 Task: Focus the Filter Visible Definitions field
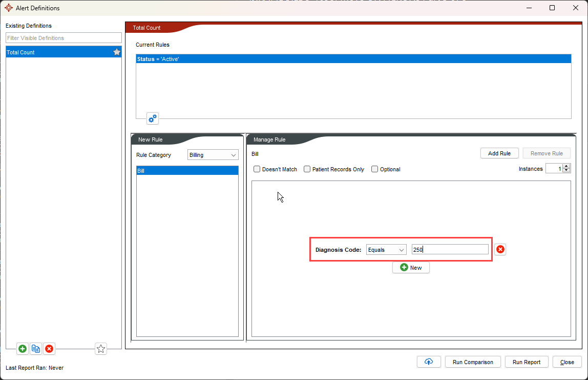click(x=64, y=38)
